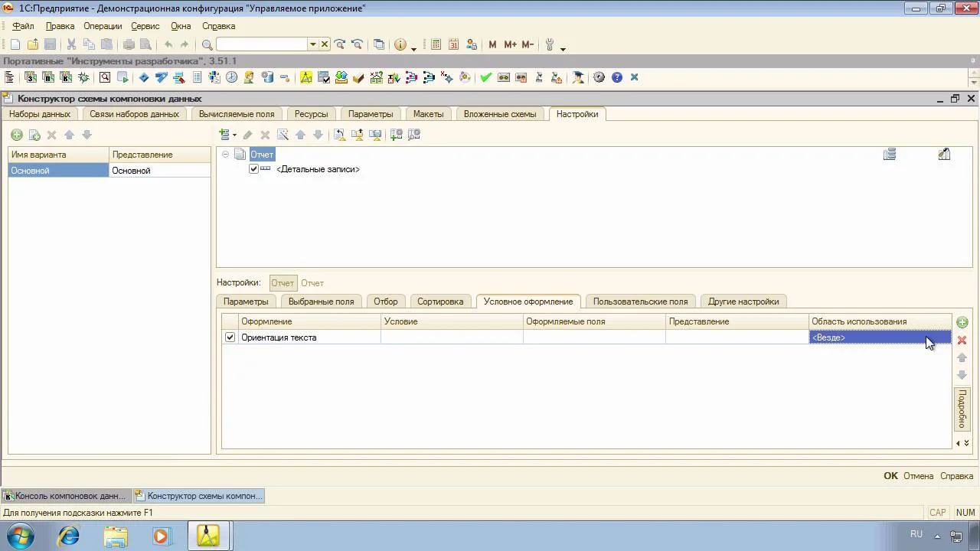Image resolution: width=980 pixels, height=551 pixels.
Task: Open the Отбор settings tab
Action: [x=386, y=302]
